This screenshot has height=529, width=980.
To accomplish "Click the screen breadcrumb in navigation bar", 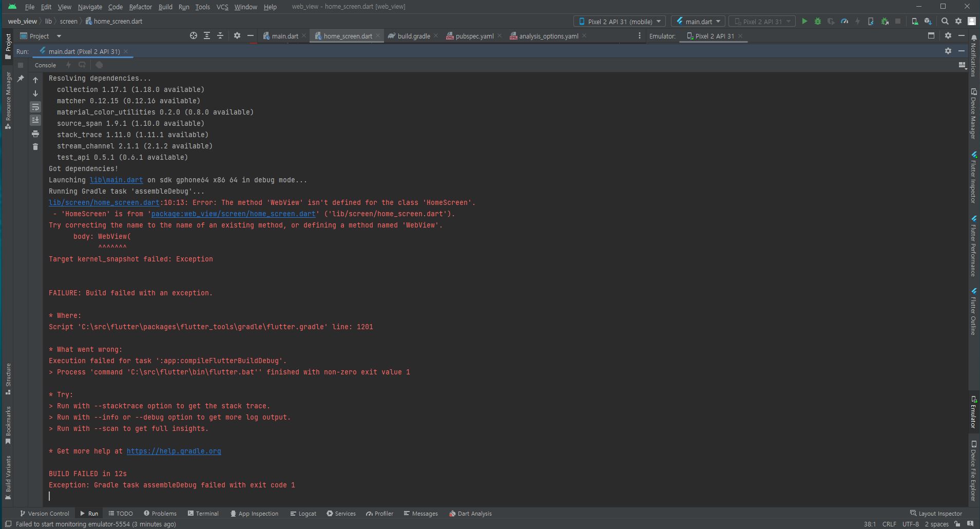I will (x=68, y=22).
